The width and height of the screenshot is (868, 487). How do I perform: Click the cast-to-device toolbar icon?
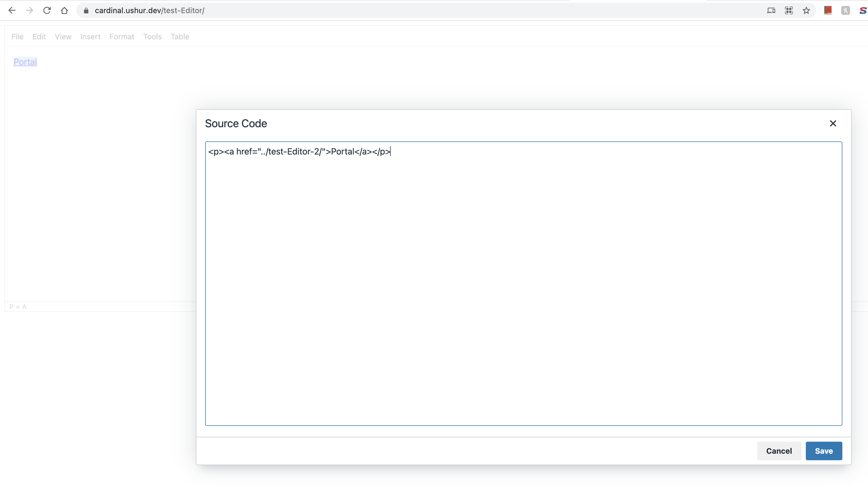pos(771,10)
